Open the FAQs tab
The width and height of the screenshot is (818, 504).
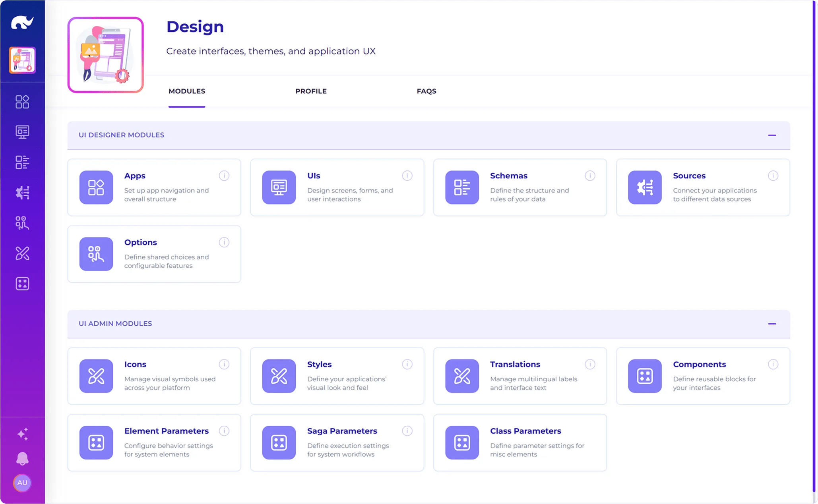tap(426, 91)
